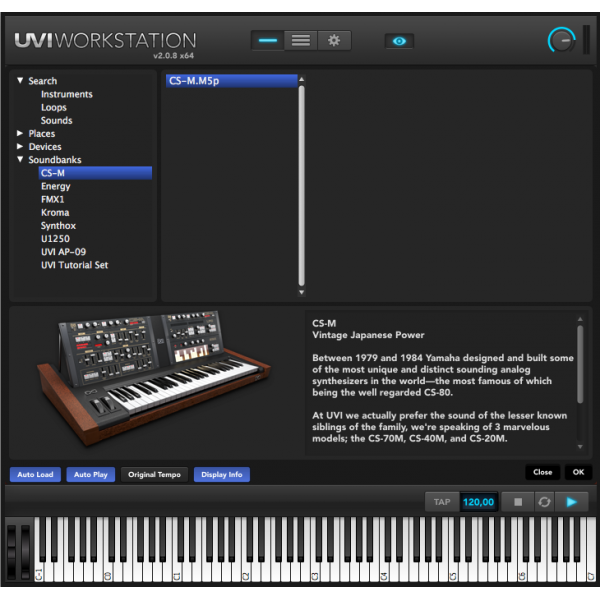600x600 pixels.
Task: Collapse the Soundbanks section
Action: coord(20,159)
